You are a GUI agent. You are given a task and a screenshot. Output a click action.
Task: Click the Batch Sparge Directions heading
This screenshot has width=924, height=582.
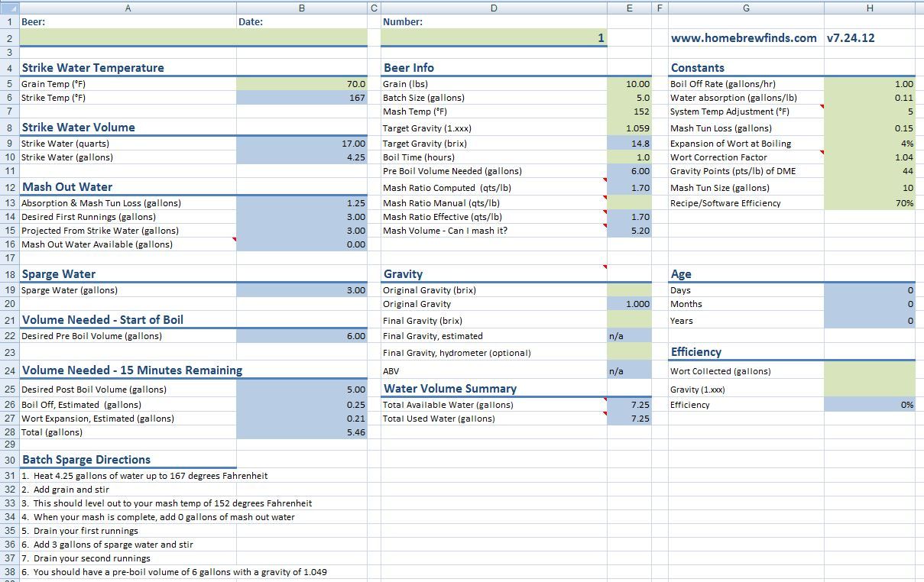[86, 460]
